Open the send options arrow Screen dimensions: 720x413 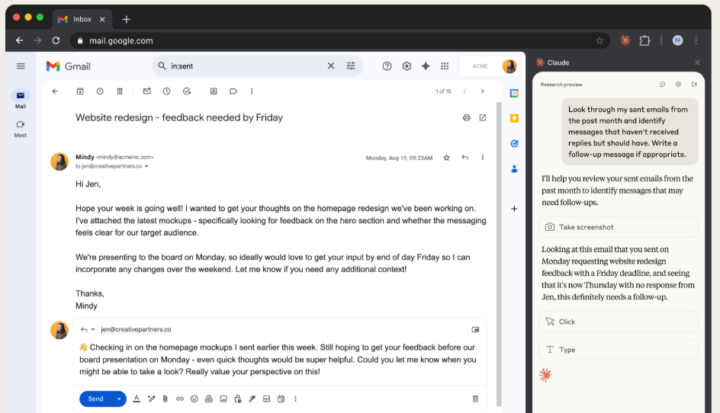(119, 399)
